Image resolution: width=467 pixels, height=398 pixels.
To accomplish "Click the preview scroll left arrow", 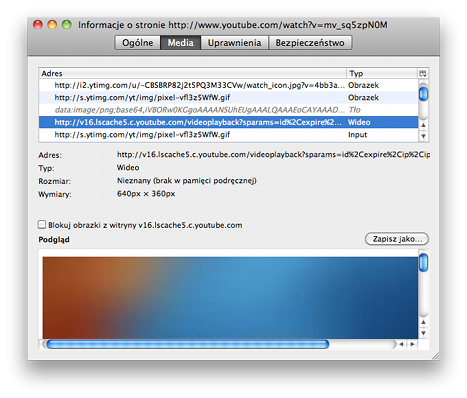I will pyautogui.click(x=401, y=344).
